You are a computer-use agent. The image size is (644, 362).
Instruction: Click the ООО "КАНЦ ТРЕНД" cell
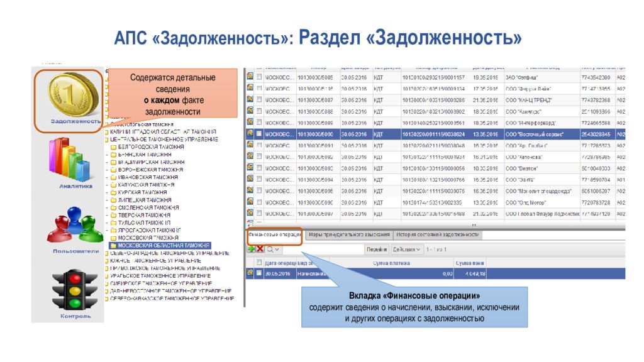[x=542, y=100]
